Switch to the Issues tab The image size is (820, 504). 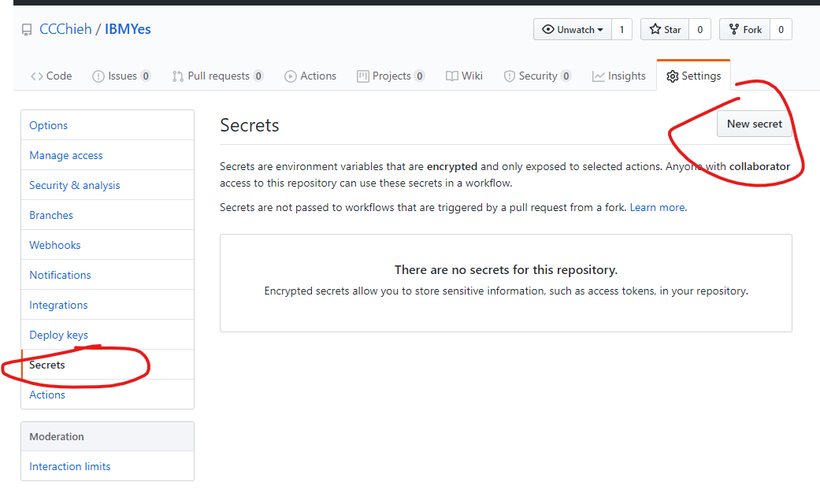tap(121, 76)
